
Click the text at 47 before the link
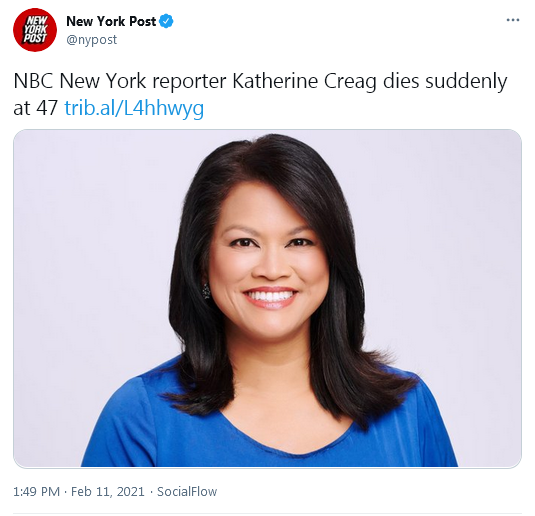click(x=35, y=108)
